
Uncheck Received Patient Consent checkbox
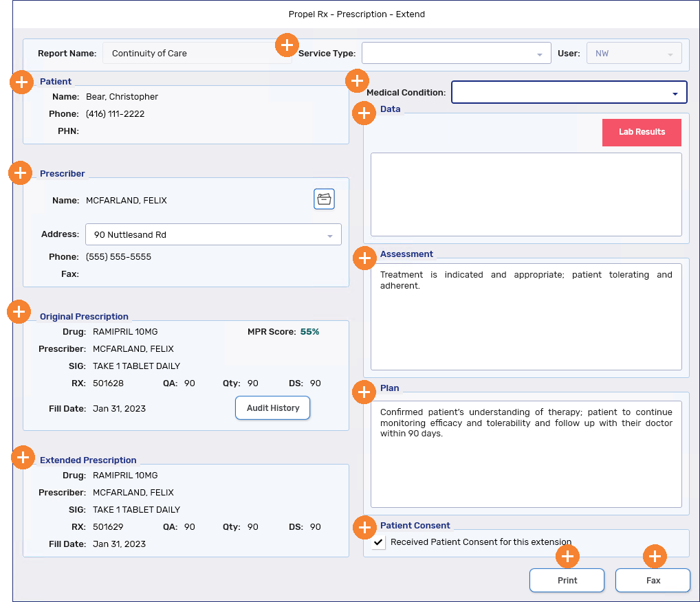point(379,542)
